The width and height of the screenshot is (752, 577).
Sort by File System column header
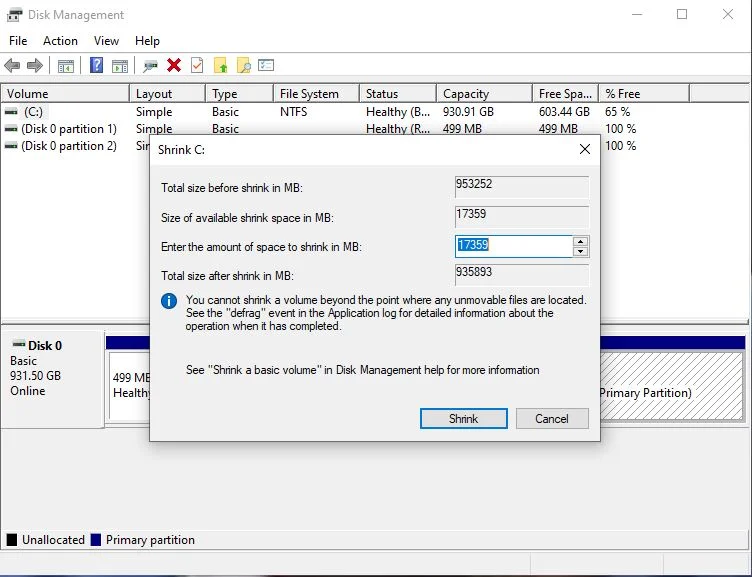317,94
